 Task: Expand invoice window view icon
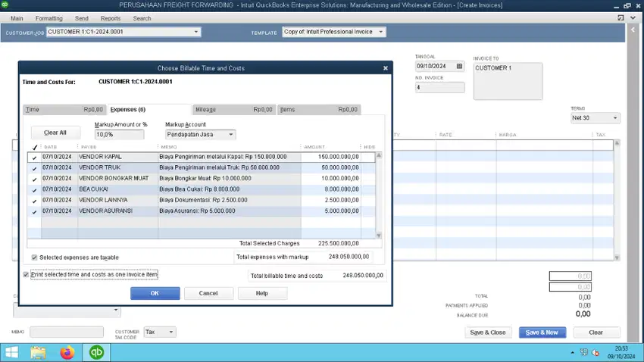[621, 18]
